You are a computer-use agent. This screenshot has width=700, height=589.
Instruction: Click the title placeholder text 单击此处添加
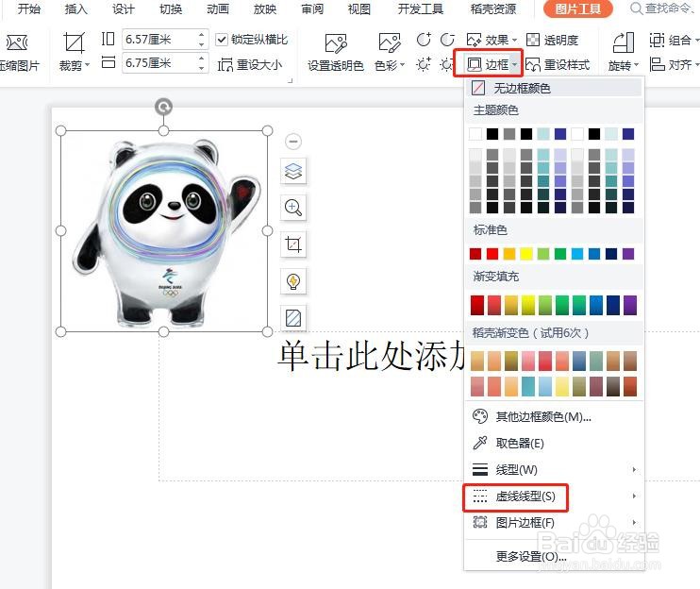pos(371,356)
